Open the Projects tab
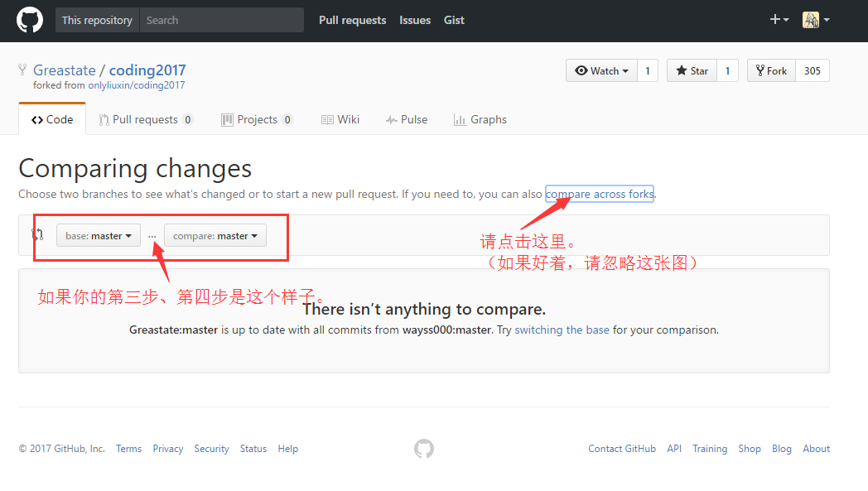The height and width of the screenshot is (491, 868). [x=257, y=119]
